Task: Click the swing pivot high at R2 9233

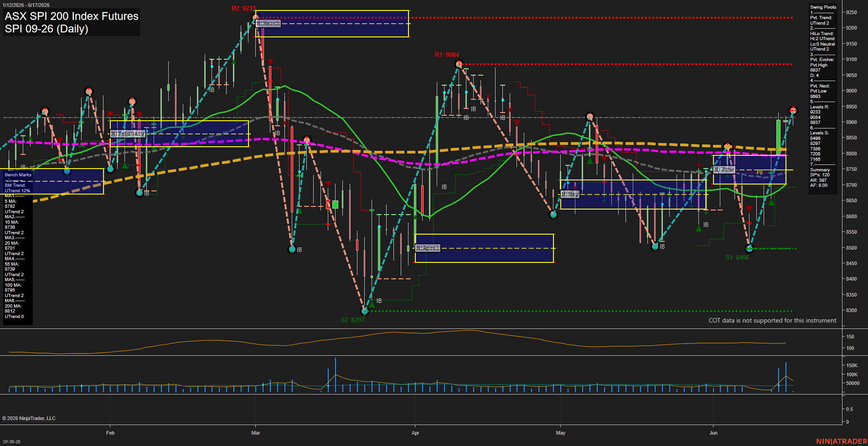Action: tap(255, 18)
